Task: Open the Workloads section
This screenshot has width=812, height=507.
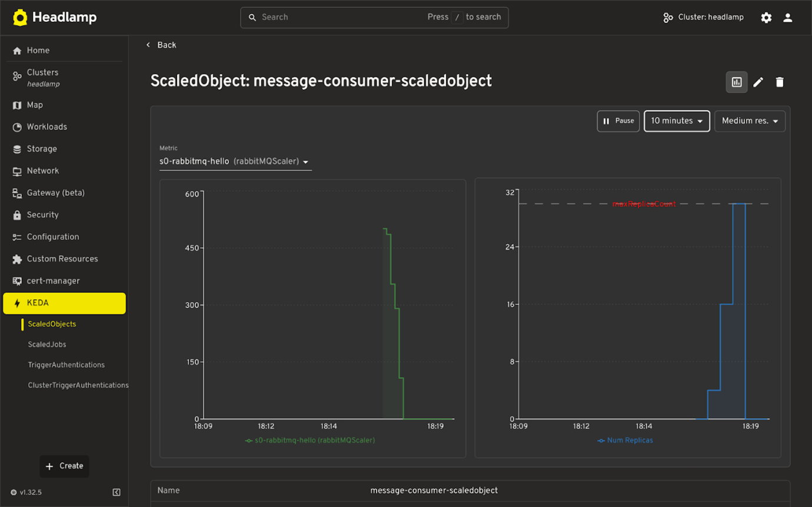Action: point(64,127)
